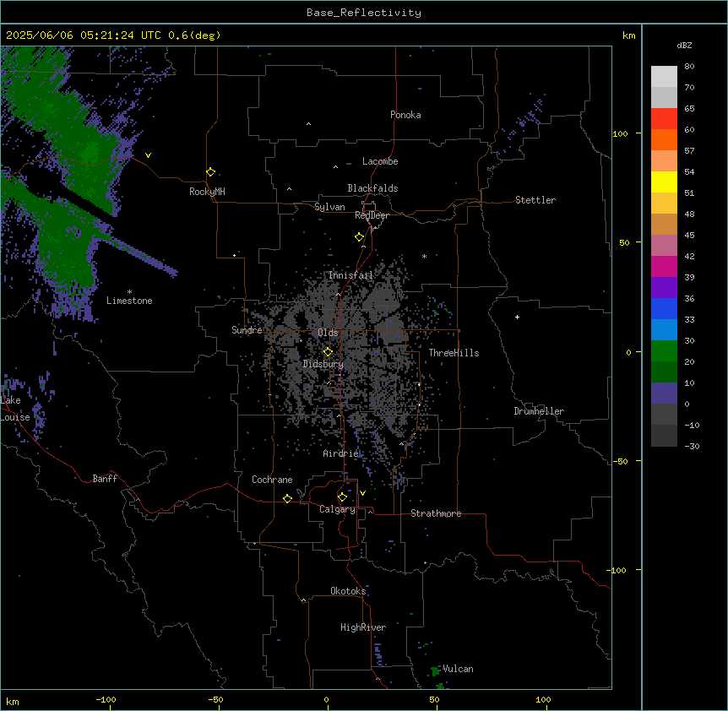Viewport: 728px width, 711px height.
Task: Click the yellow v marker northwest of RockyMH
Action: (148, 155)
